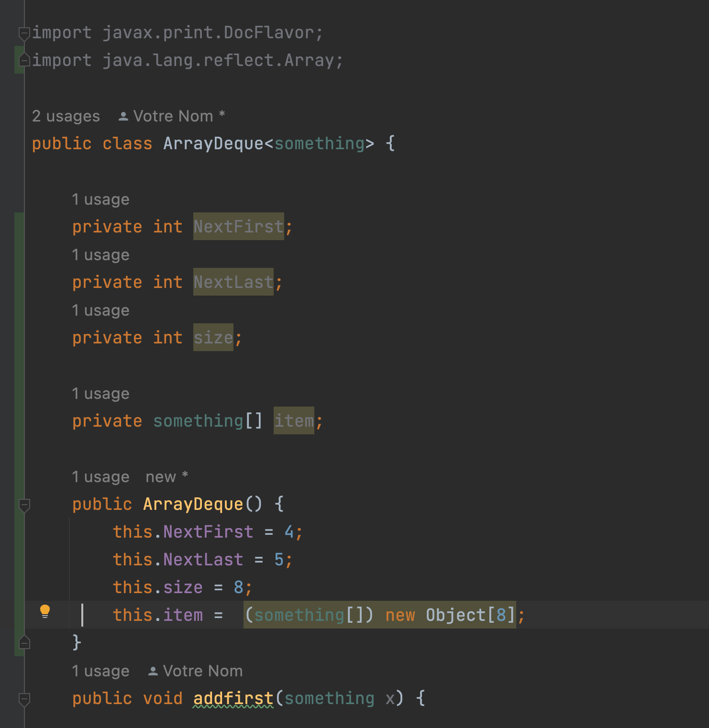This screenshot has width=709, height=728.
Task: Fold the ArrayDeque() constructor body
Action: pyautogui.click(x=24, y=505)
